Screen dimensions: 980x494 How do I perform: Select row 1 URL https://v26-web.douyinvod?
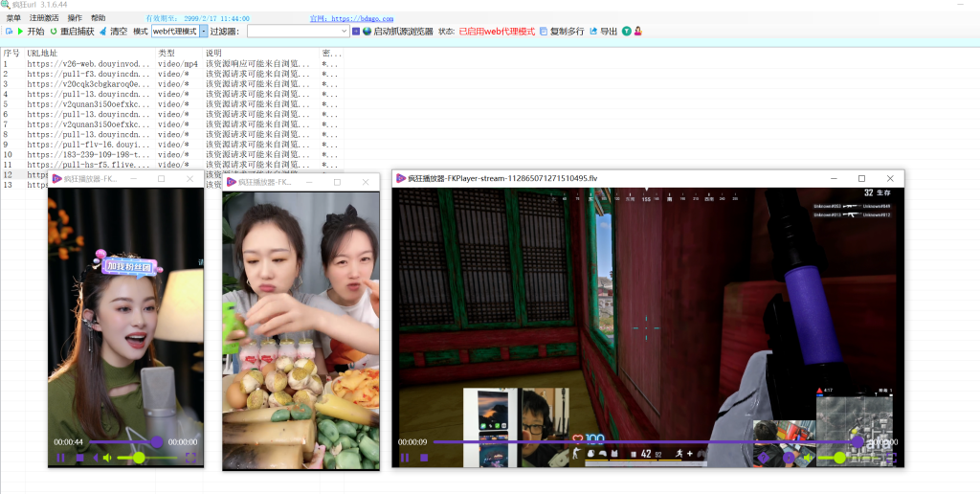tap(89, 64)
